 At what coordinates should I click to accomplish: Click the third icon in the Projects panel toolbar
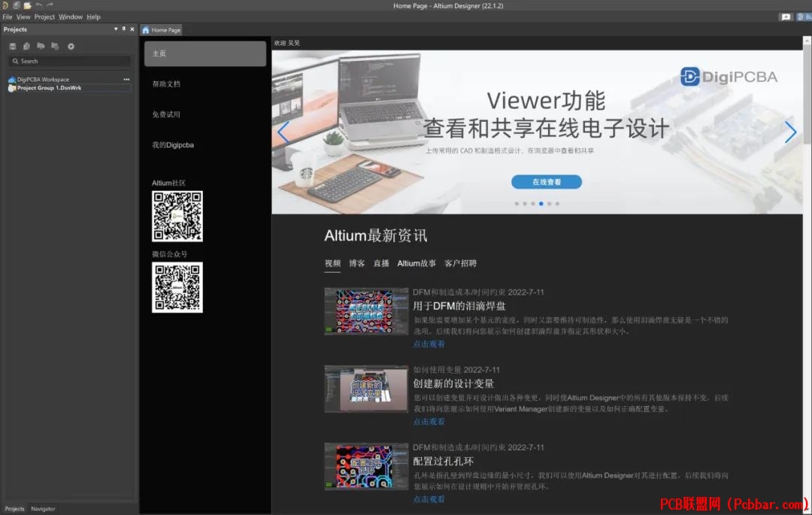coord(41,46)
